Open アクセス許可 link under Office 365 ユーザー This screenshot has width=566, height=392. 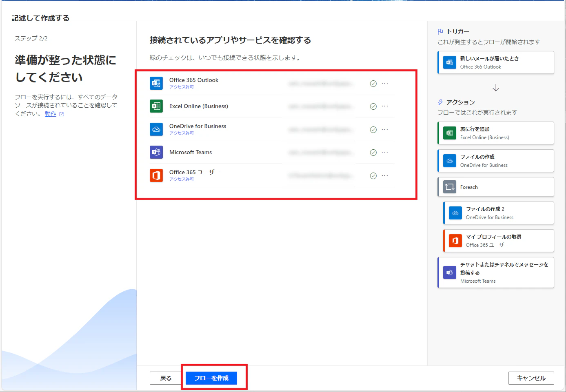182,179
